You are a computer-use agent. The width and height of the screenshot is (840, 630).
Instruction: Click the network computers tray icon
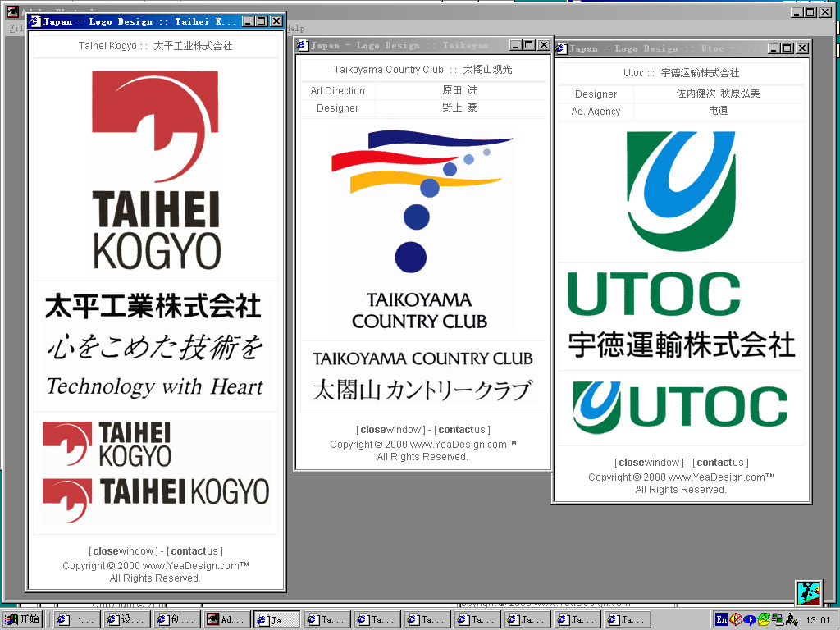coord(778,619)
